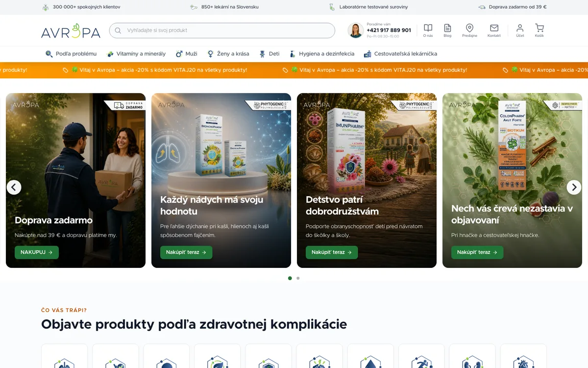Click the Laboratórne testované suroviny text

[x=373, y=7]
